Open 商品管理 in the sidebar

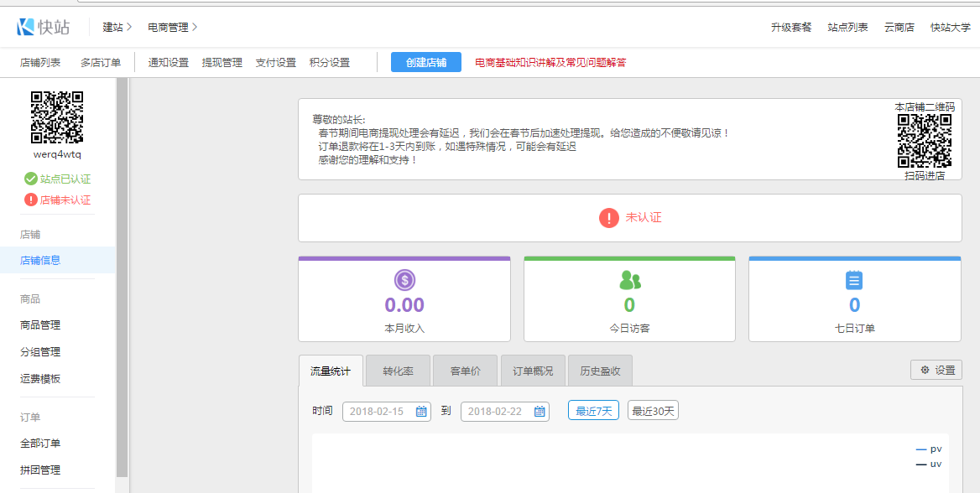click(40, 325)
